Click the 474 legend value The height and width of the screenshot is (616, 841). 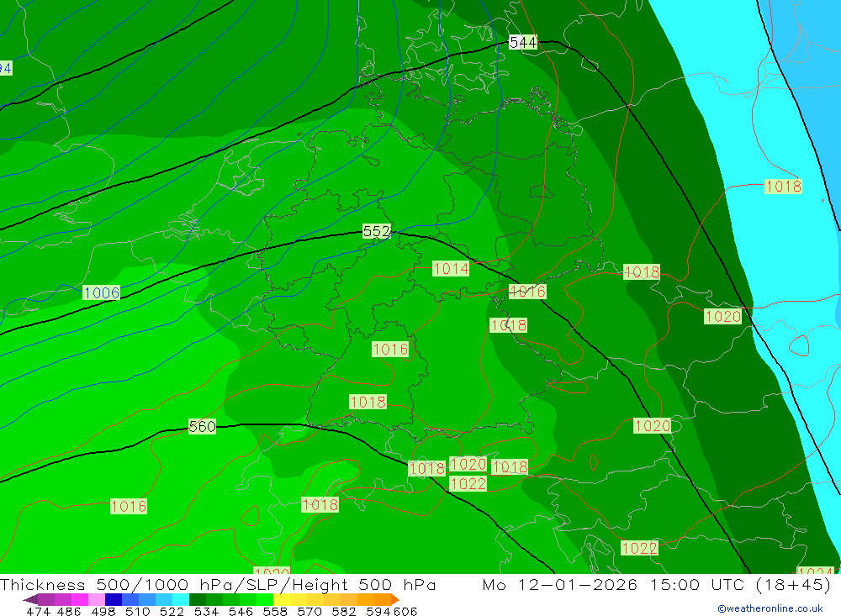pos(38,611)
